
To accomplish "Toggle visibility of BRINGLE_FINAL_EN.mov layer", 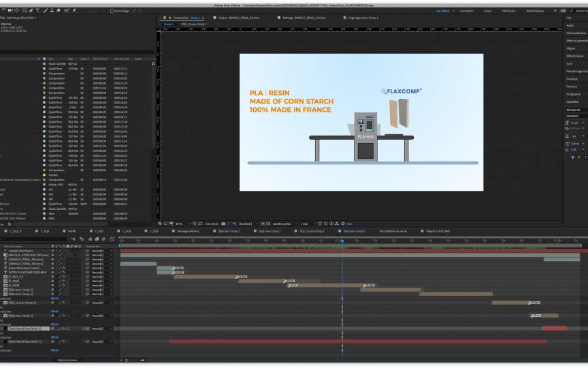I will point(3,259).
